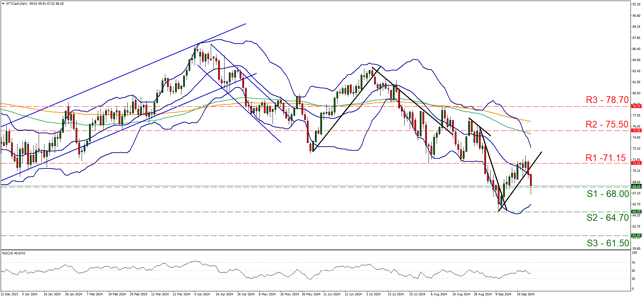Open the dropdown arrow beside WTICash,Daily
This screenshot has height=298, width=644.
[x=3, y=4]
